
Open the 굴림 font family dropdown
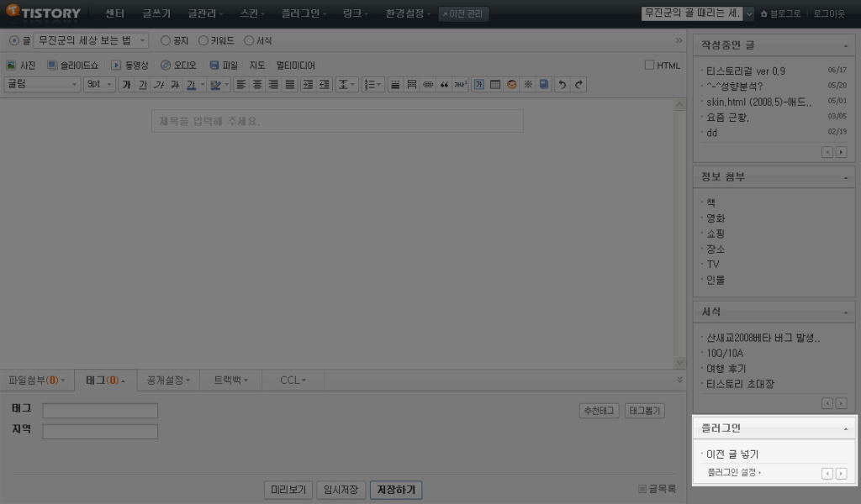42,85
